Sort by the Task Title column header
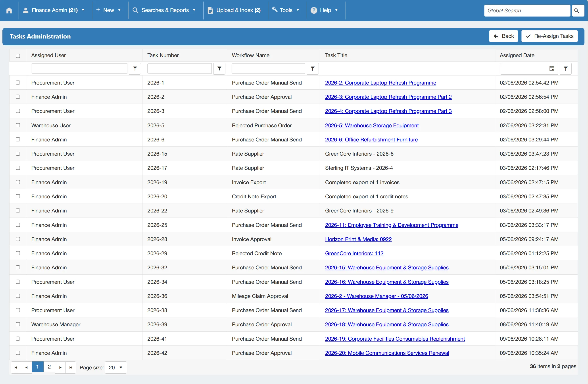 coord(336,55)
